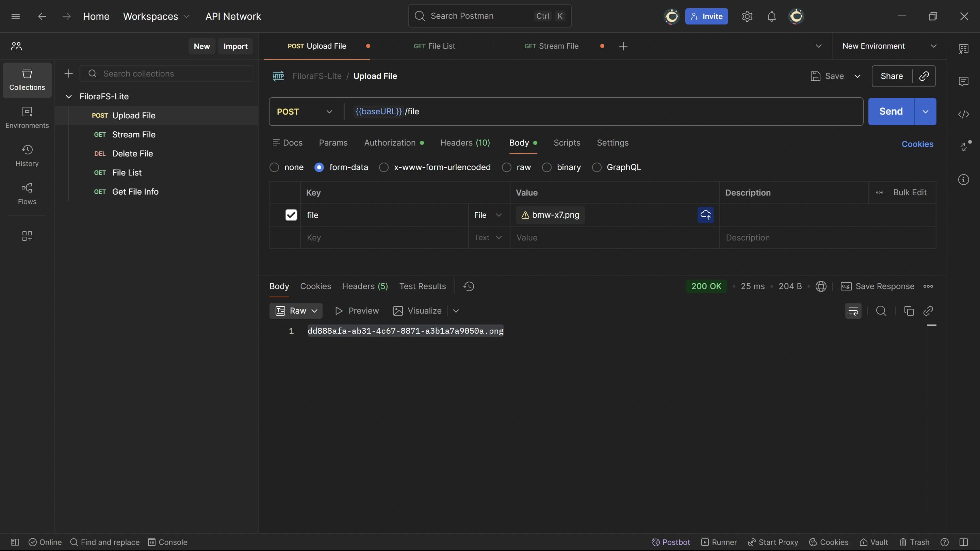Search within the response body

click(x=881, y=311)
